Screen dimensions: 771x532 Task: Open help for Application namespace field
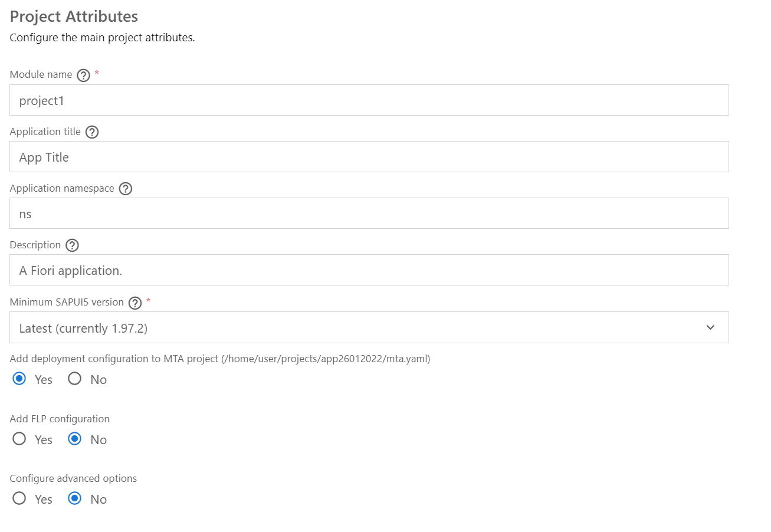tap(125, 189)
